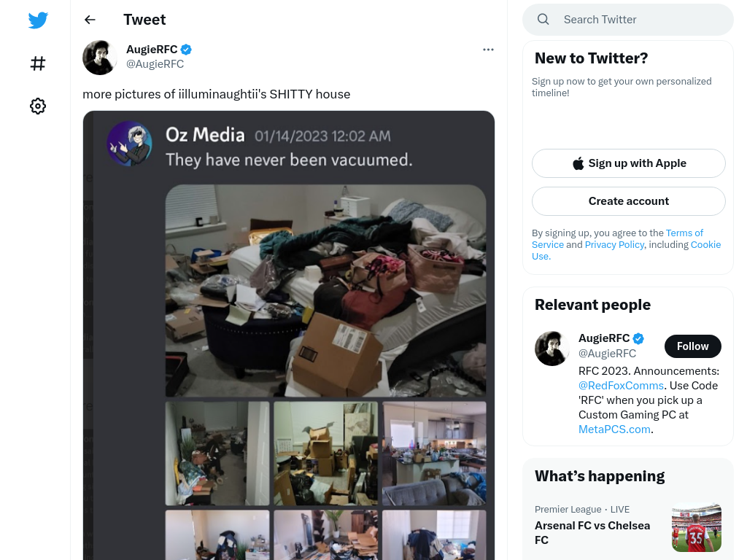This screenshot has width=747, height=560.
Task: Follow AugieRFC
Action: (x=692, y=346)
